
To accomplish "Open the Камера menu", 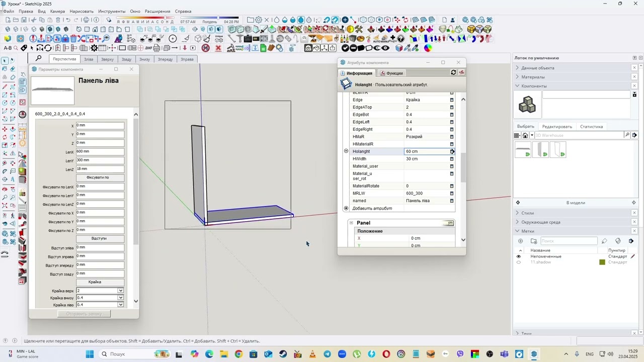I will [57, 11].
